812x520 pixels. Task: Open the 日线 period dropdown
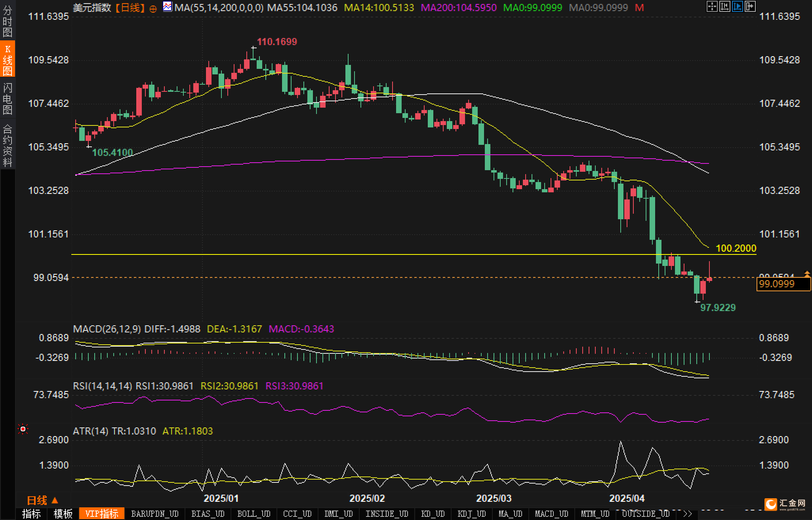[42, 500]
